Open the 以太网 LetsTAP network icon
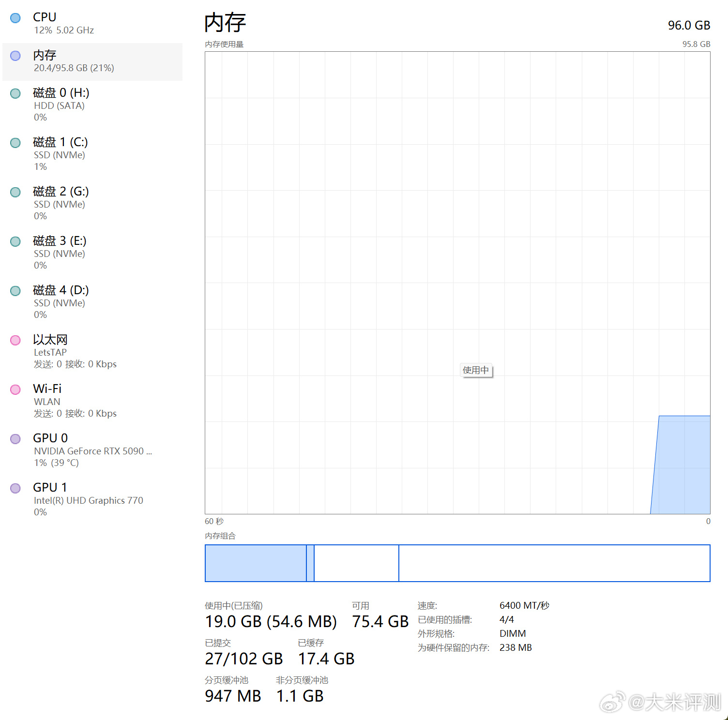 pyautogui.click(x=15, y=340)
